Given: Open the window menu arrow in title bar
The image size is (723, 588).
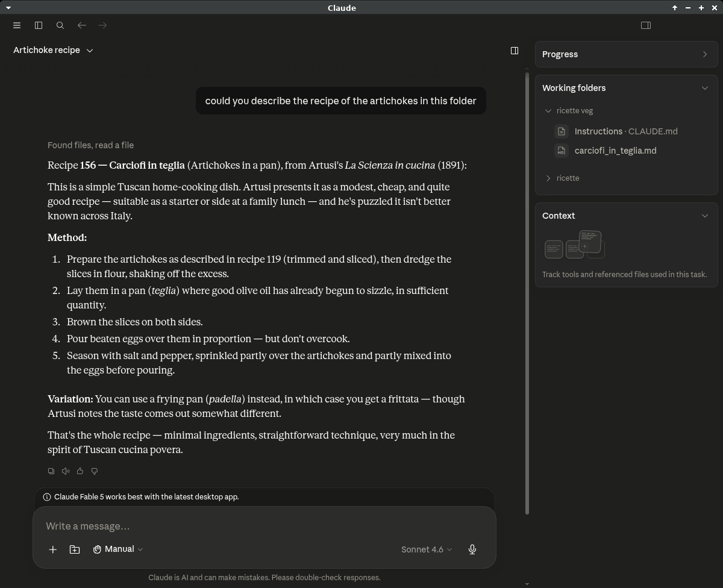Looking at the screenshot, I should pos(8,8).
